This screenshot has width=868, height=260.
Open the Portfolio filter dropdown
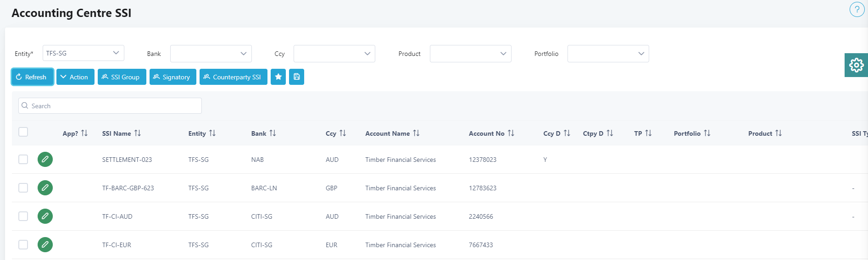click(x=608, y=54)
